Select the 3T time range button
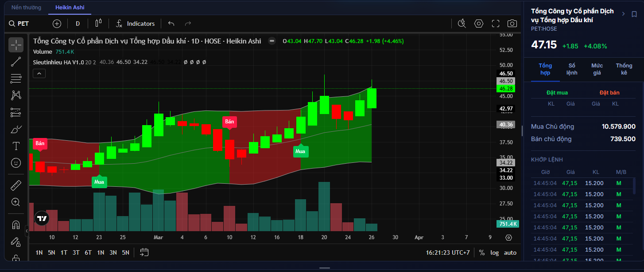 76,252
